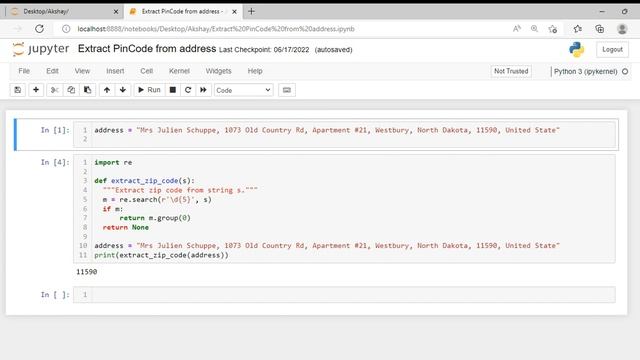The height and width of the screenshot is (360, 640).
Task: Move selected cell down arrow
Action: point(123,90)
